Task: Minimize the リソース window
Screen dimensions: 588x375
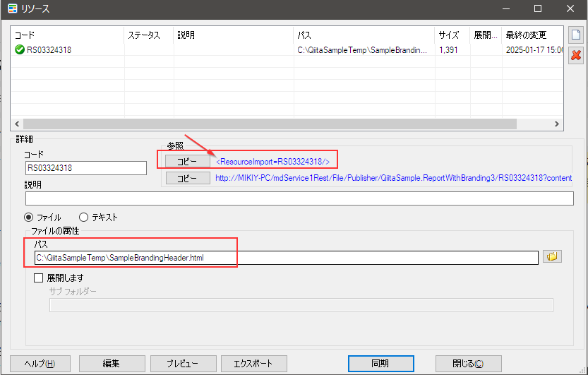Action: click(x=506, y=8)
